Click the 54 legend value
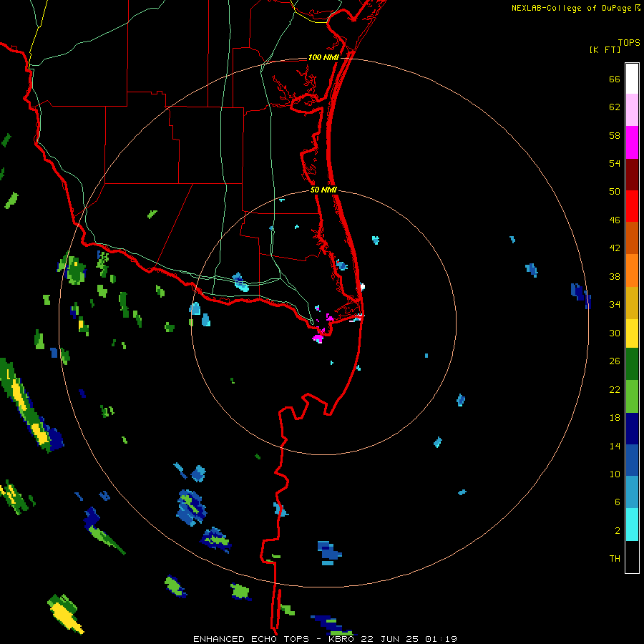This screenshot has height=644, width=644. tap(615, 163)
